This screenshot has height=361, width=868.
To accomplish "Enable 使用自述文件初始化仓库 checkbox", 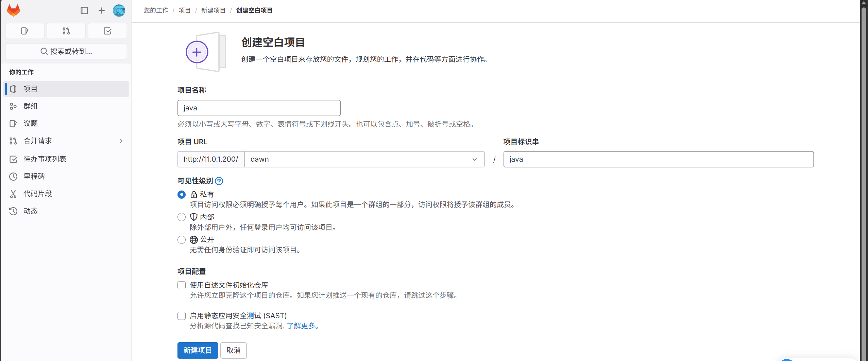I will [x=182, y=285].
